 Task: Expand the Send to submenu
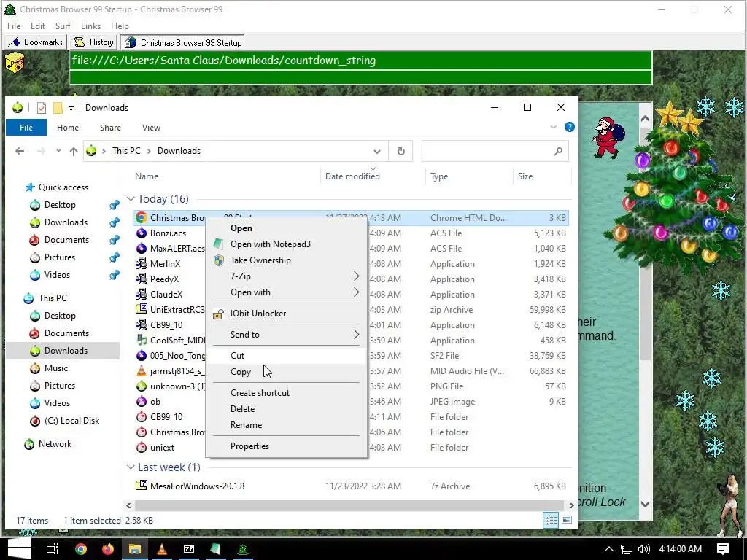286,334
